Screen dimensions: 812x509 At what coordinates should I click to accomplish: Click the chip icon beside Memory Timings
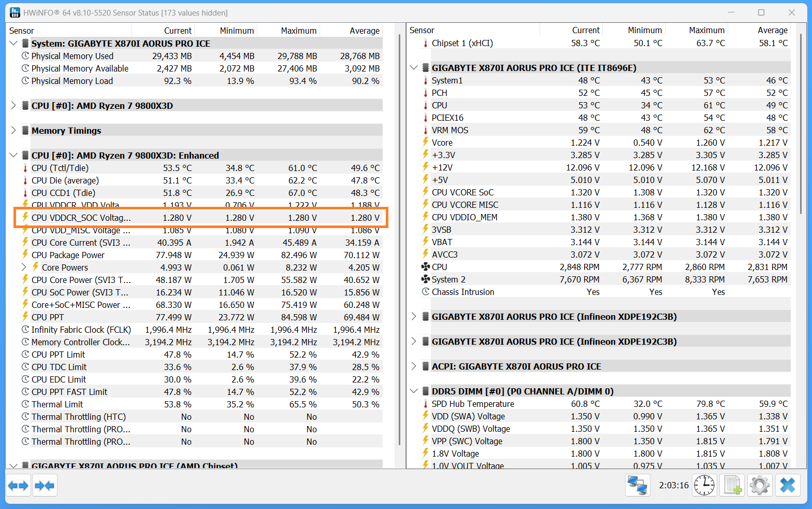[25, 131]
